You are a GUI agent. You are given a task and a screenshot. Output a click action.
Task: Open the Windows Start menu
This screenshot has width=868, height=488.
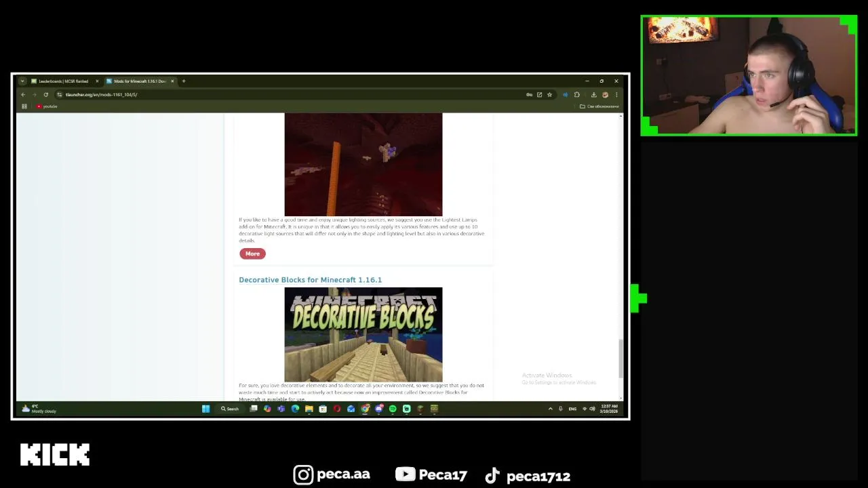[206, 409]
